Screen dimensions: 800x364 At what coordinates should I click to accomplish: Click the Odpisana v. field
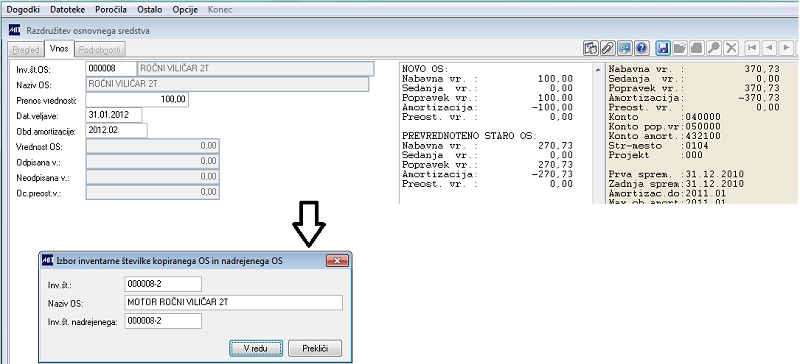coord(153,161)
